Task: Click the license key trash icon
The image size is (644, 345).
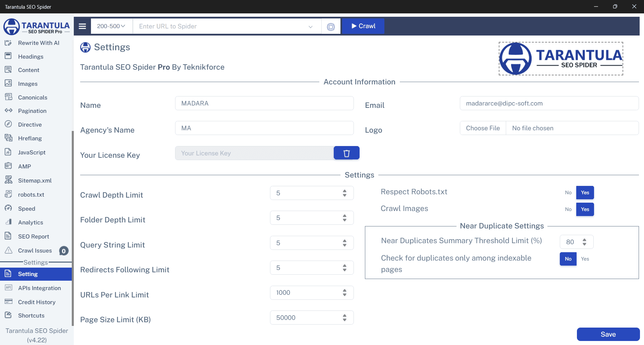Action: [346, 153]
